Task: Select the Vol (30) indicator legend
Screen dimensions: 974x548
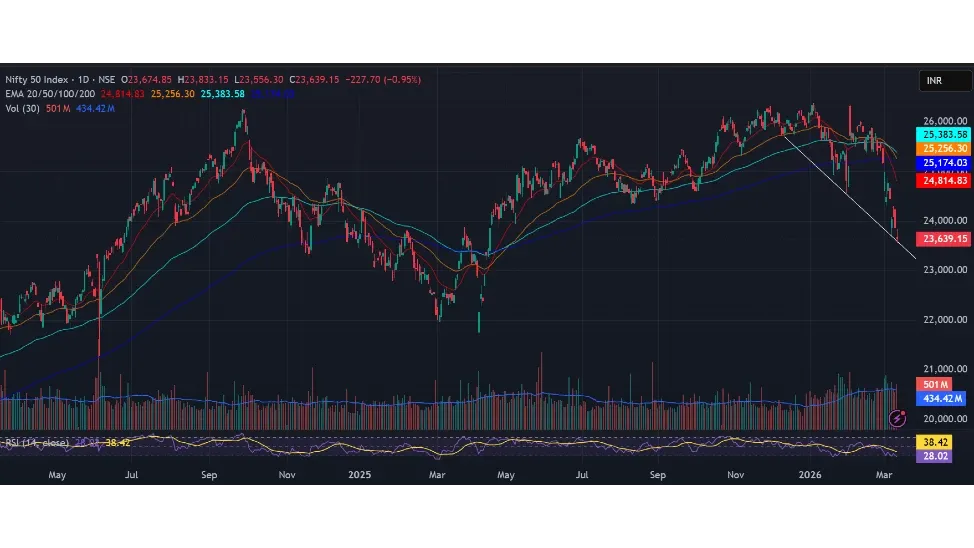Action: pos(23,108)
